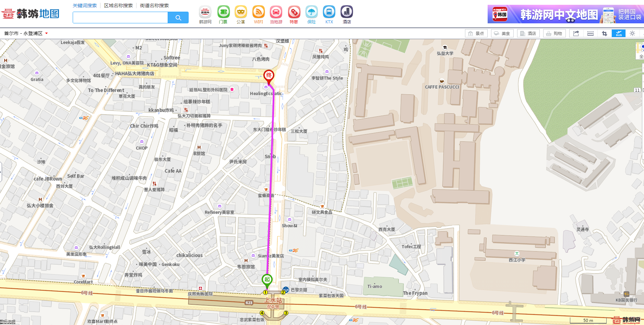Click the 灵通寺 temple label

point(583,230)
